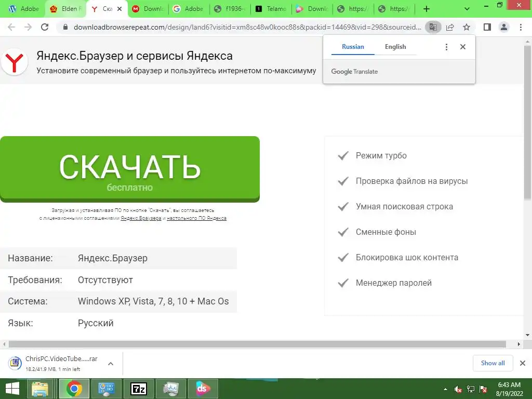Open translate popup options (three dots)
This screenshot has height=399, width=532.
pos(446,47)
